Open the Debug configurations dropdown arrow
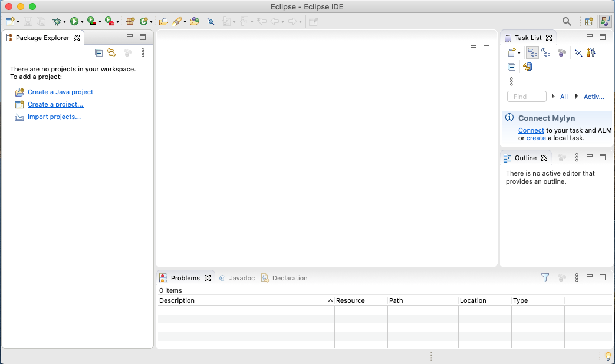Viewport: 615px width, 364px height. point(64,22)
